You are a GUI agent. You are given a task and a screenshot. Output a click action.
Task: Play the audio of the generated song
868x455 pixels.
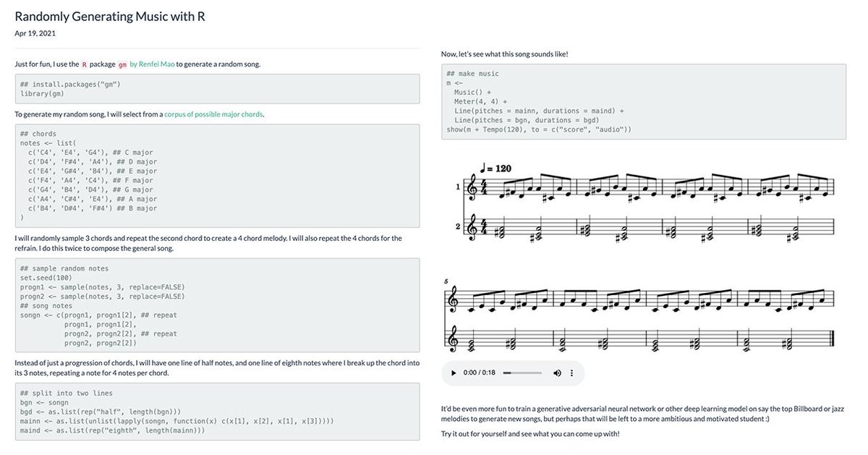pyautogui.click(x=454, y=373)
